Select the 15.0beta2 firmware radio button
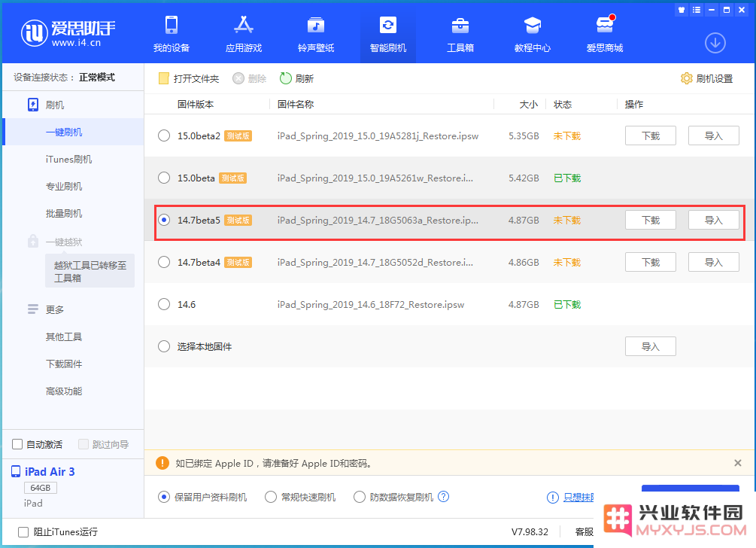This screenshot has width=756, height=548. pos(164,135)
